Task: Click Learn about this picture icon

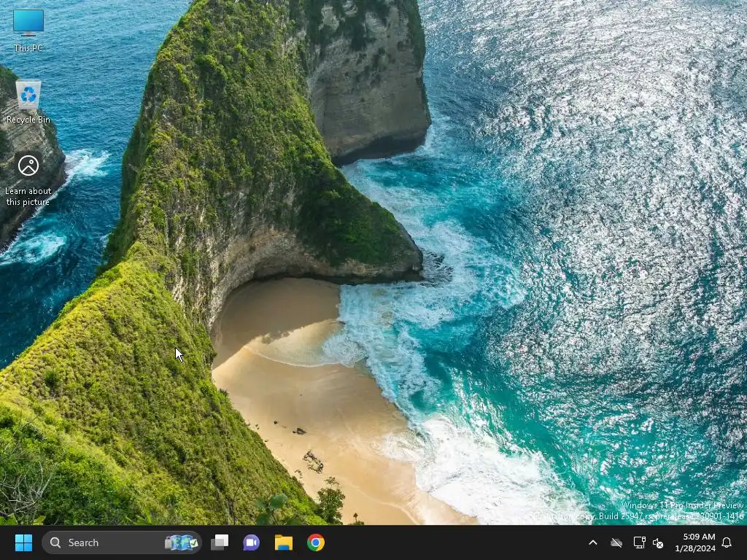Action: [28, 181]
